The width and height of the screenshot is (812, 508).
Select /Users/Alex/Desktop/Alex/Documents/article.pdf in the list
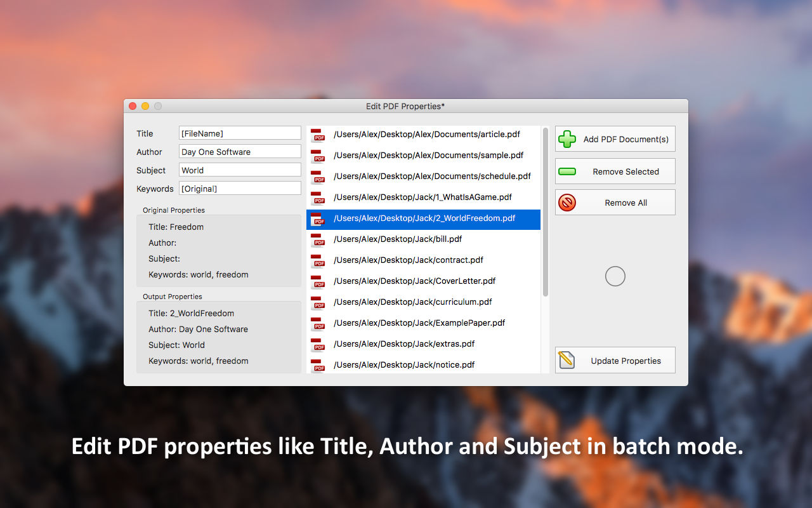coord(423,135)
